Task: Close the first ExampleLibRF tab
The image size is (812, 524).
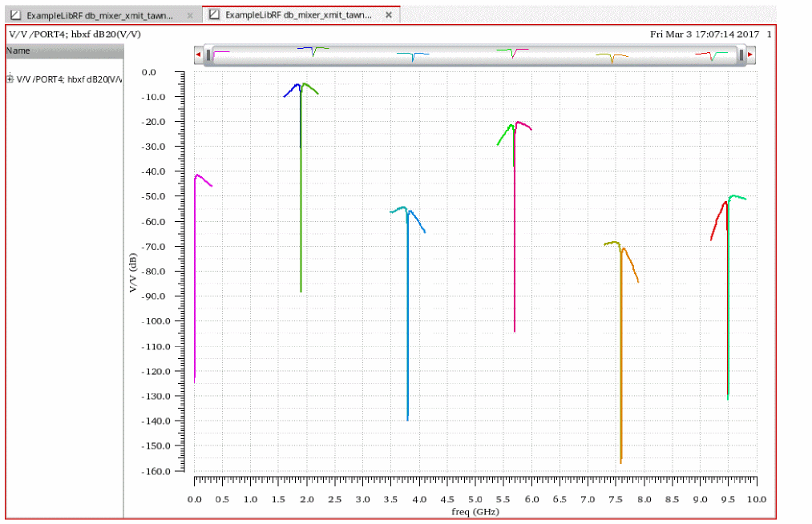Action: (189, 15)
